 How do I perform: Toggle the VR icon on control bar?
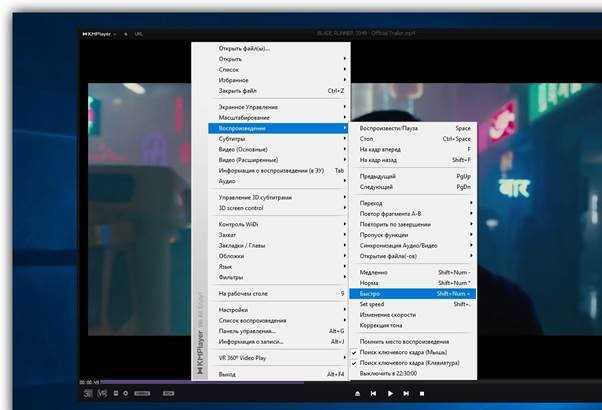click(102, 393)
